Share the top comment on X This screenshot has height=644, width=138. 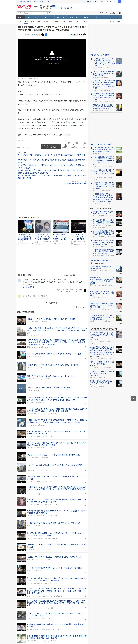pyautogui.click(x=85, y=291)
